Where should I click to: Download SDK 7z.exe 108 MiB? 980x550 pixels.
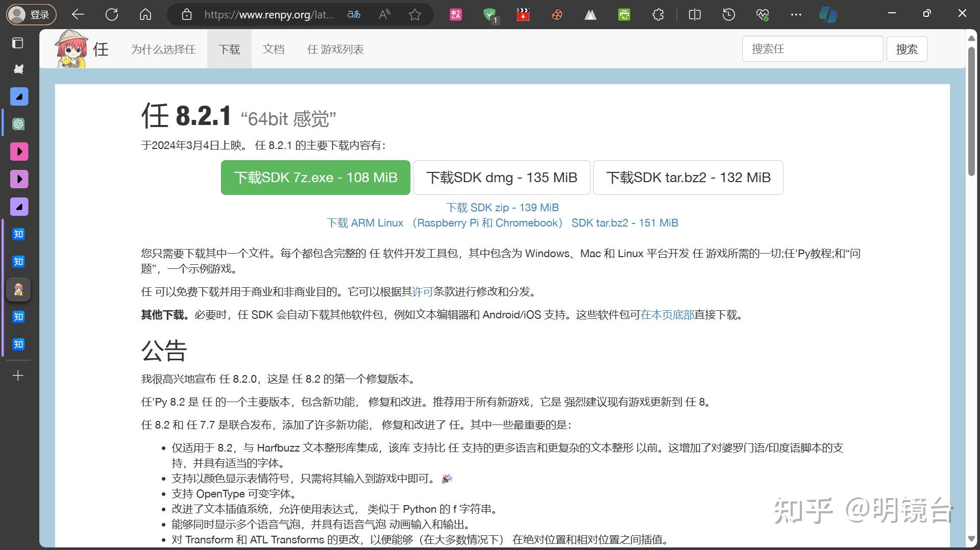click(x=315, y=178)
